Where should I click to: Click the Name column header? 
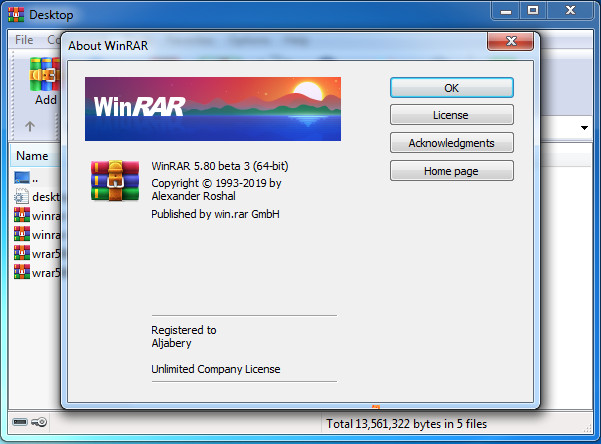(32, 156)
